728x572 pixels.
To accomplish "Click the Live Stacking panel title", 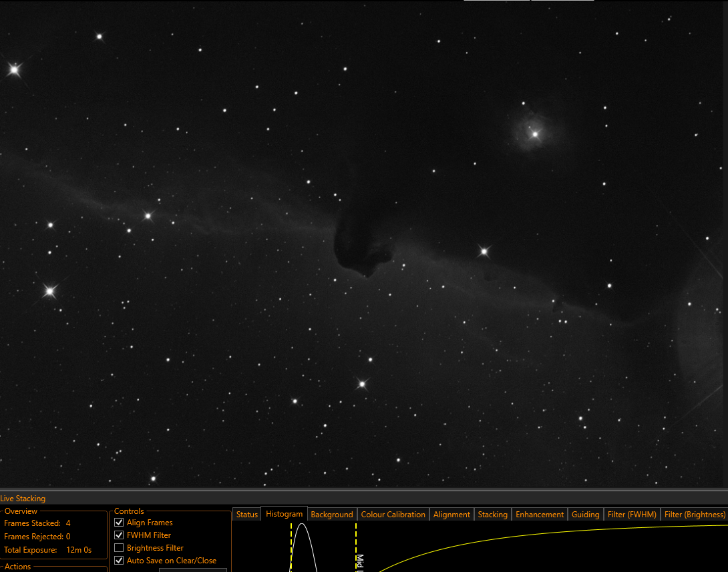I will click(x=23, y=499).
